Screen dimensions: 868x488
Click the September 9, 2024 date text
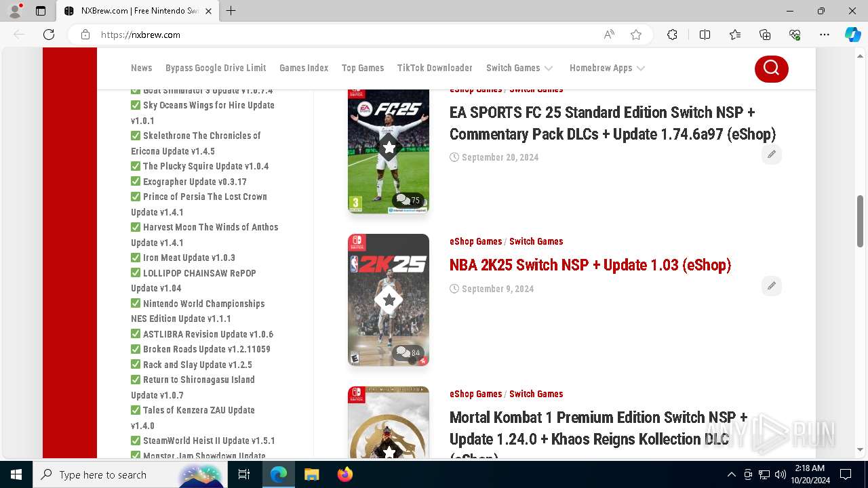coord(498,289)
